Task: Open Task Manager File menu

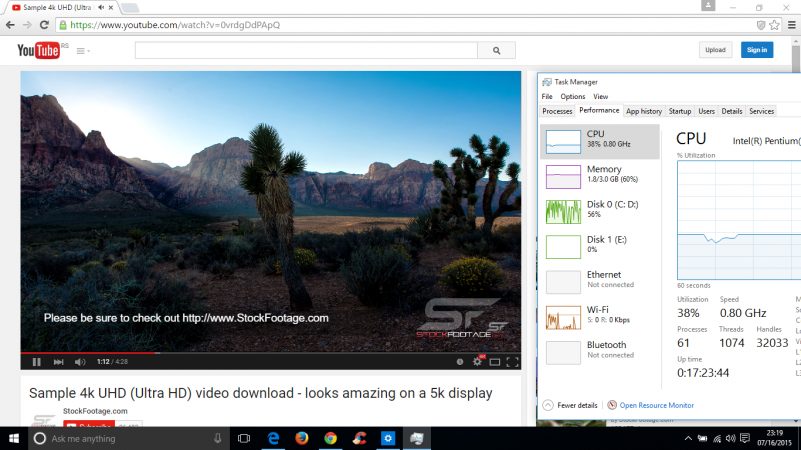Action: tap(547, 97)
